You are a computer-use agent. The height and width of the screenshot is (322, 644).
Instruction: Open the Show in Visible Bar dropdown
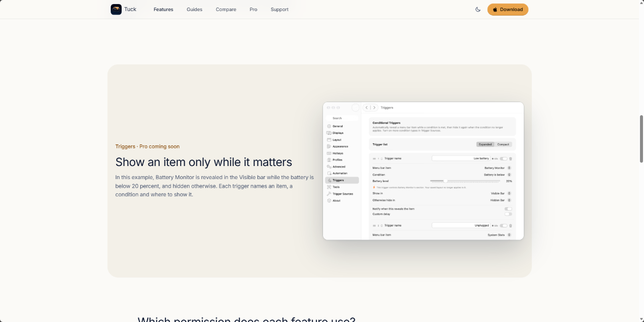click(509, 193)
